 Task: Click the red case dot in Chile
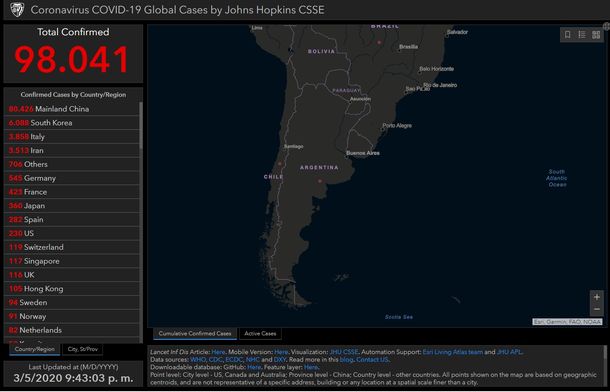[279, 163]
